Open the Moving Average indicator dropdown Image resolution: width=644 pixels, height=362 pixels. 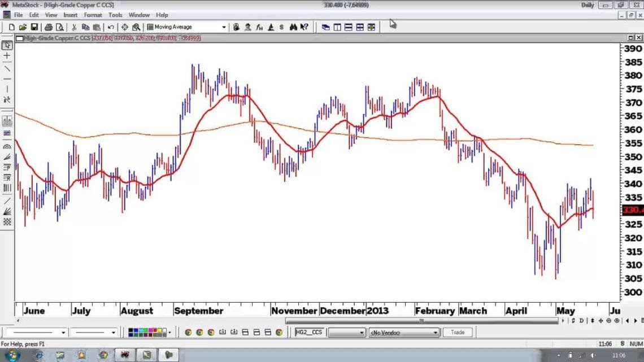(x=224, y=27)
